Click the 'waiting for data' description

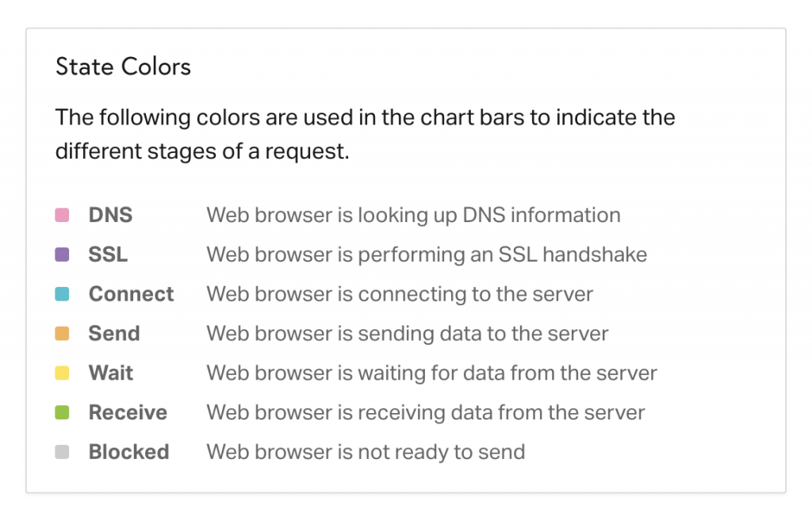(x=432, y=373)
